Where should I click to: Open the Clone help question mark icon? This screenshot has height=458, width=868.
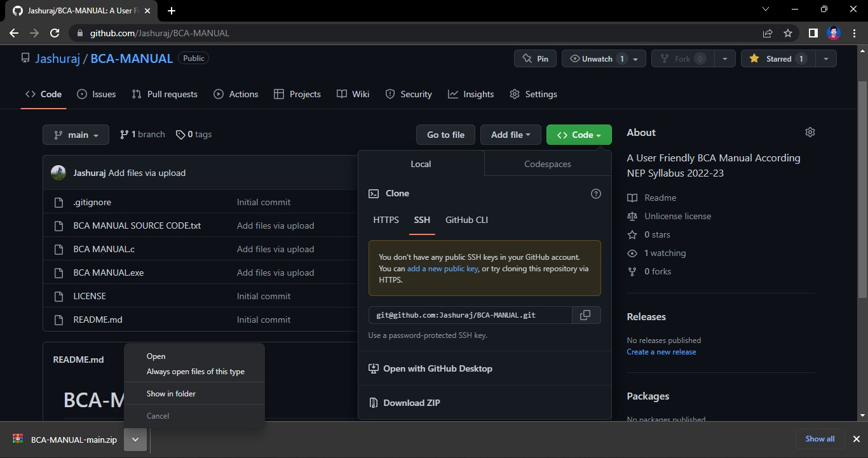point(596,194)
